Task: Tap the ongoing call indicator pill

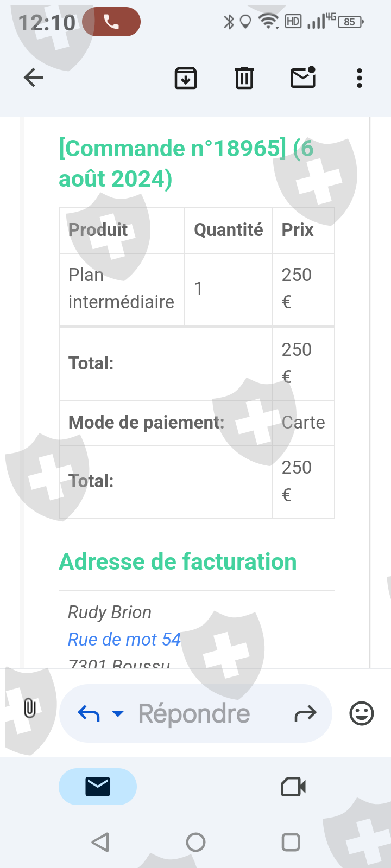Action: (112, 22)
